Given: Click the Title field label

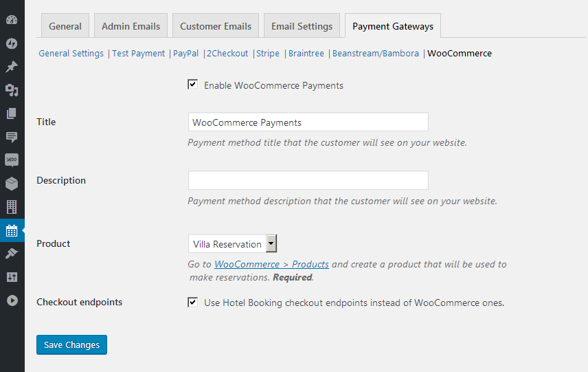Looking at the screenshot, I should pos(46,122).
